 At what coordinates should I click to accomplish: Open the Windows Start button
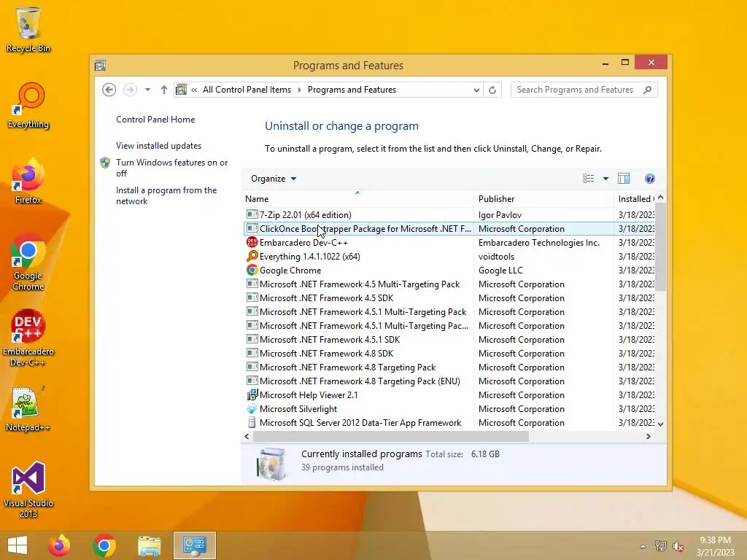(x=18, y=545)
